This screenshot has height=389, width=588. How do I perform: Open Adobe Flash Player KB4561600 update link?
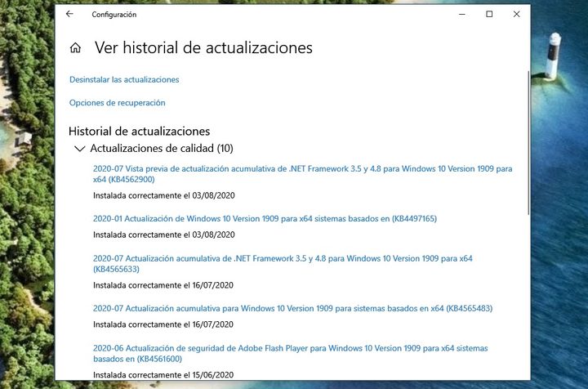pos(290,353)
